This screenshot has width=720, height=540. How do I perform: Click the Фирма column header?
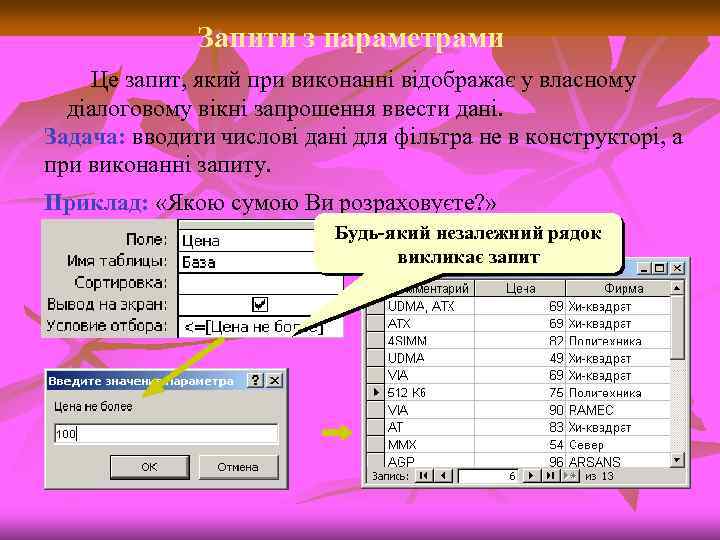coord(619,288)
